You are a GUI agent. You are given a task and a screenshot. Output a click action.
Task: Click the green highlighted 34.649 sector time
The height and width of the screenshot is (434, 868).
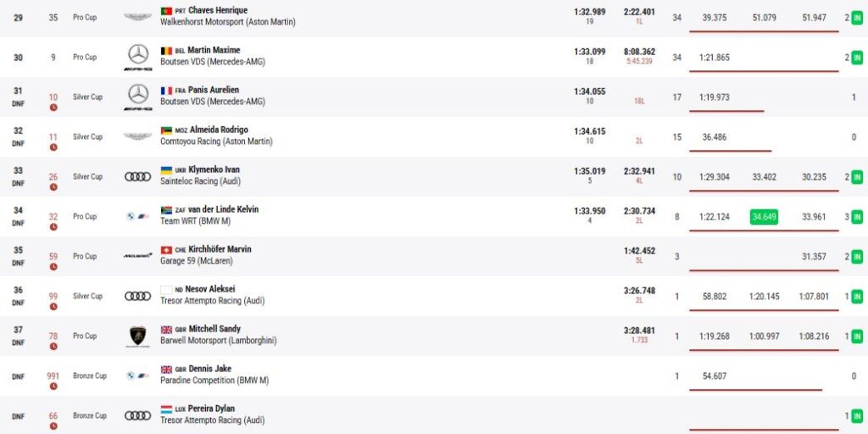coord(764,217)
